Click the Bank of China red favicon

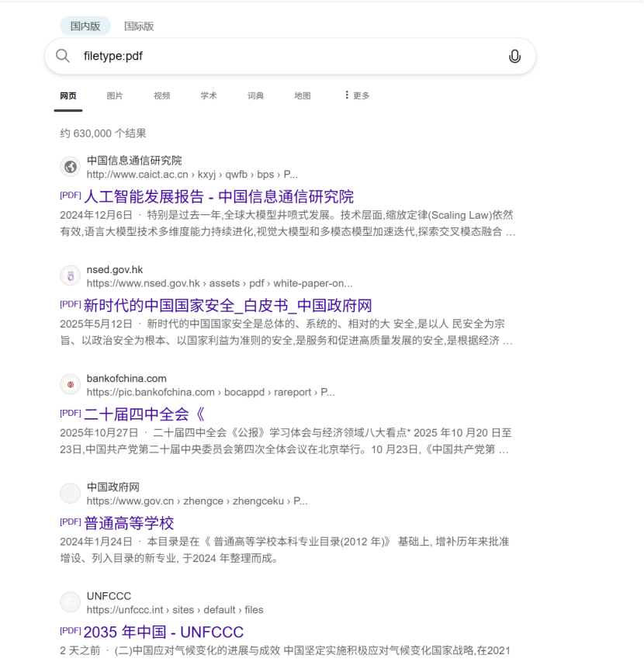click(70, 384)
